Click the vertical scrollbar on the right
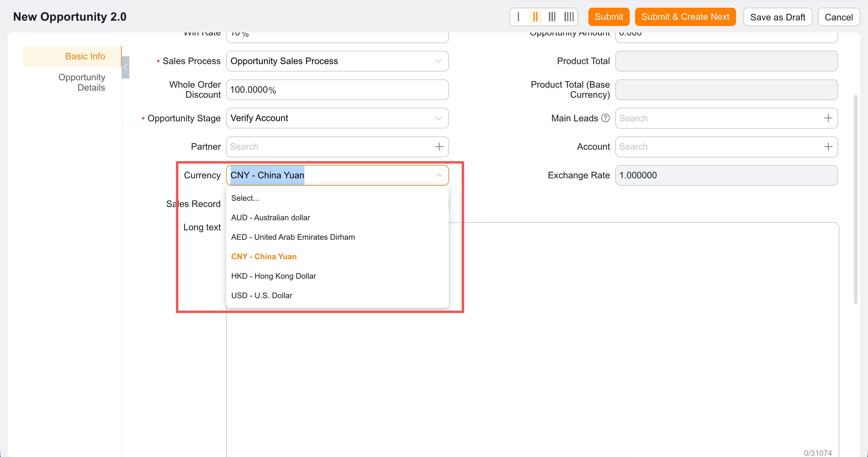 (855, 199)
